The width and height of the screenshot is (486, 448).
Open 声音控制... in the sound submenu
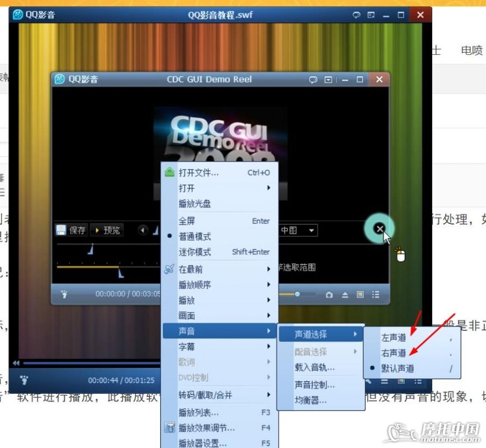321,385
